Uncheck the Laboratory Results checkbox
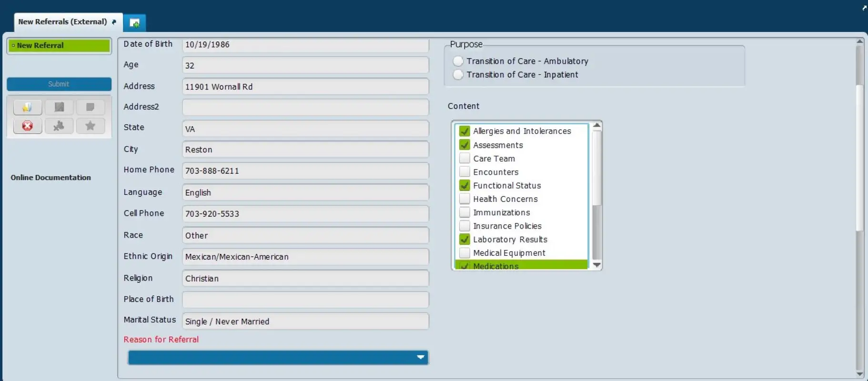 click(464, 239)
